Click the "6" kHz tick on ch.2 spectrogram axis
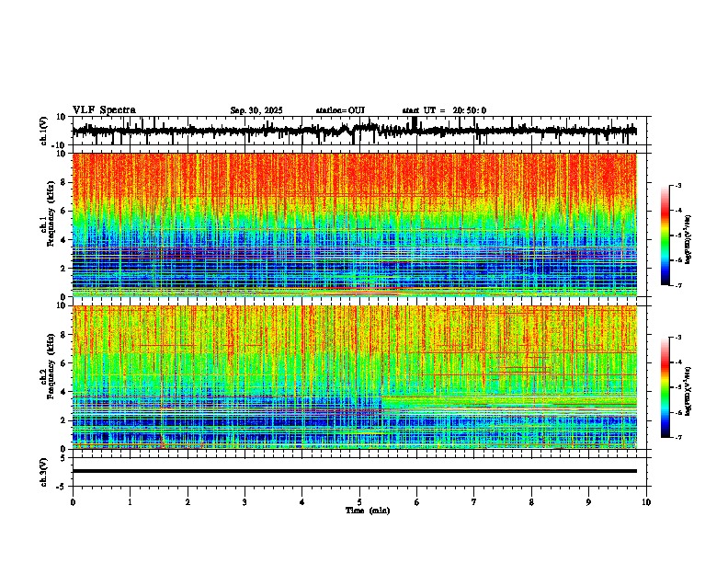The width and height of the screenshot is (728, 563). pos(64,363)
